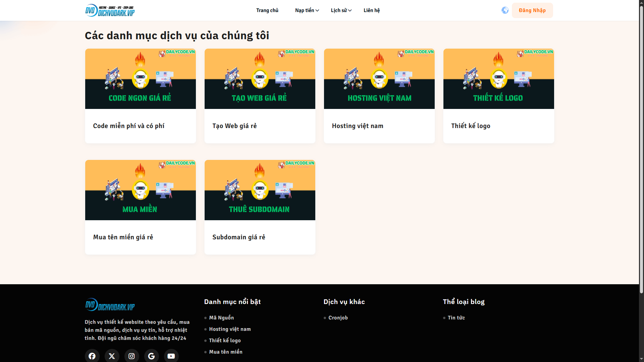Screen dimensions: 644x362
Task: Open the X (Twitter) social icon
Action: [x=112, y=356]
